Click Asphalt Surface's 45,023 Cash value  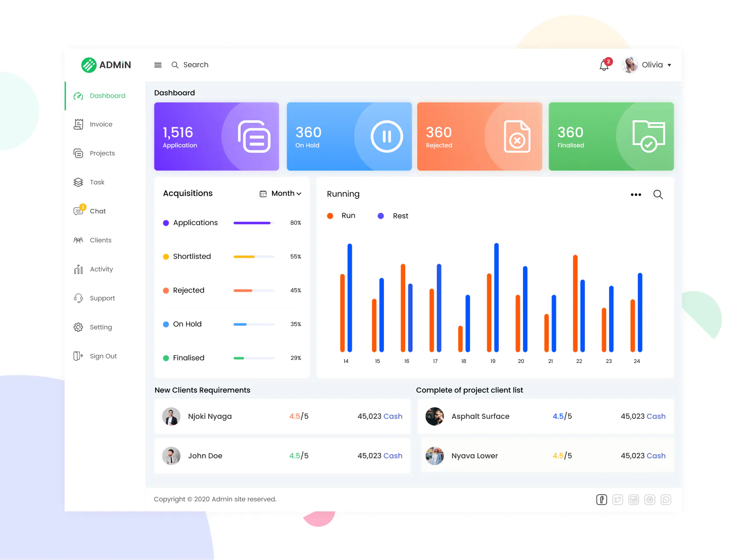tap(643, 416)
